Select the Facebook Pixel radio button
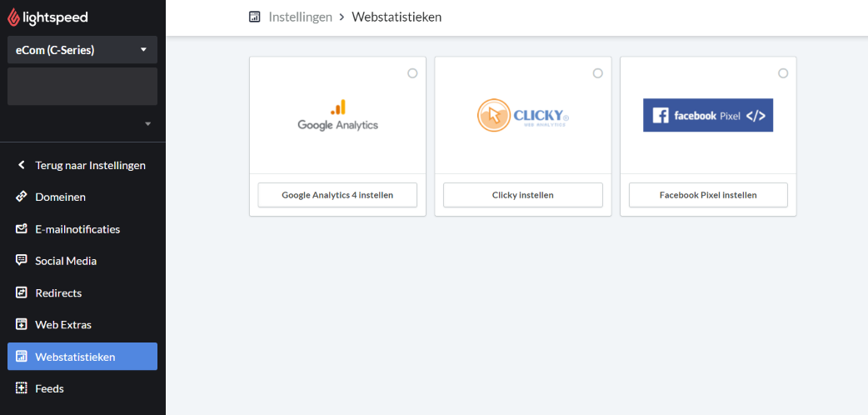This screenshot has width=868, height=415. [x=783, y=73]
